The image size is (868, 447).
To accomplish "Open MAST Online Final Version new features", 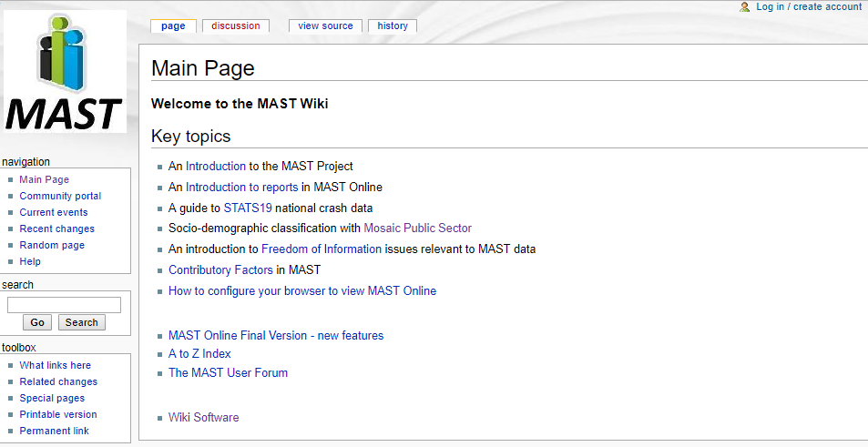I will [276, 335].
